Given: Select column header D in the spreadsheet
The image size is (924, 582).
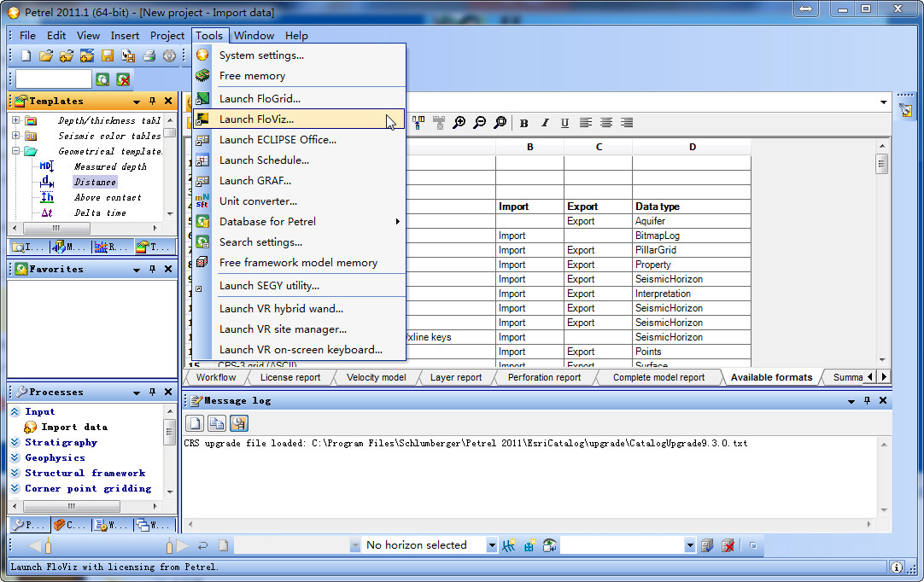Looking at the screenshot, I should 692,147.
